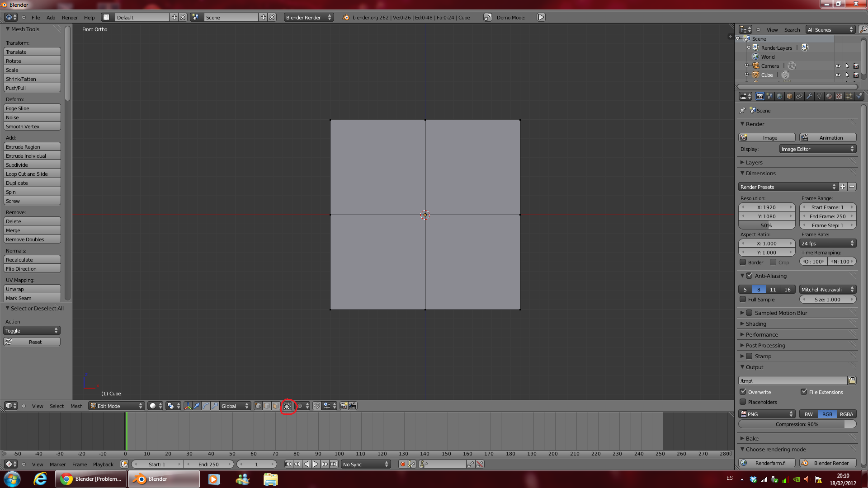Click the Animation render button
868x488 pixels.
(828, 137)
